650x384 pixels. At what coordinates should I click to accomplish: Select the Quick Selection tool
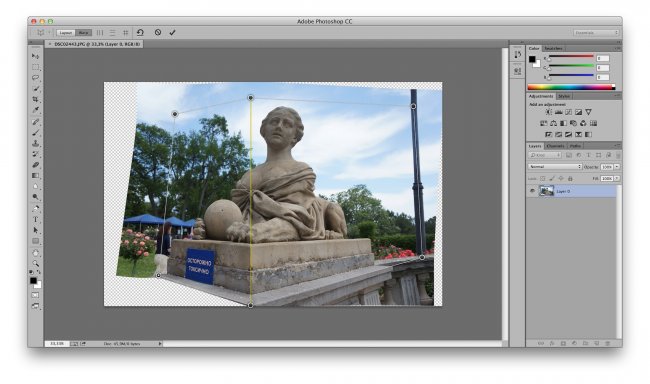pyautogui.click(x=36, y=88)
